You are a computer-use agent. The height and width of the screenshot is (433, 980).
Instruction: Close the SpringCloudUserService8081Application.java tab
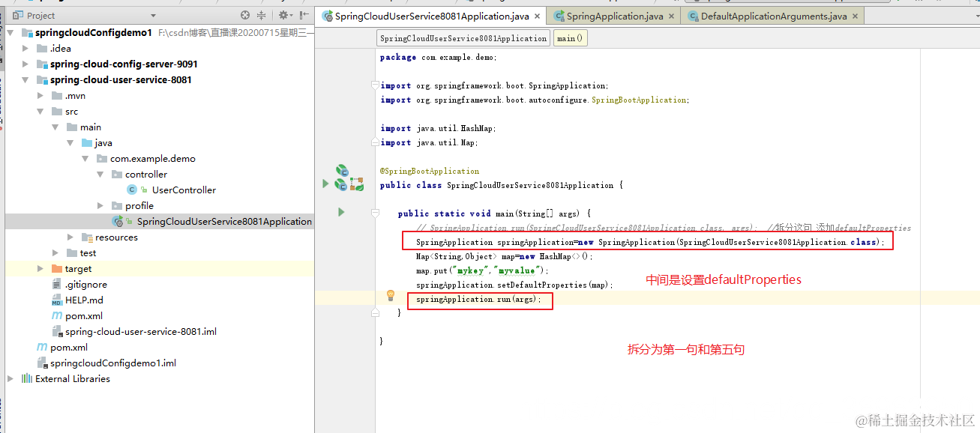point(538,16)
